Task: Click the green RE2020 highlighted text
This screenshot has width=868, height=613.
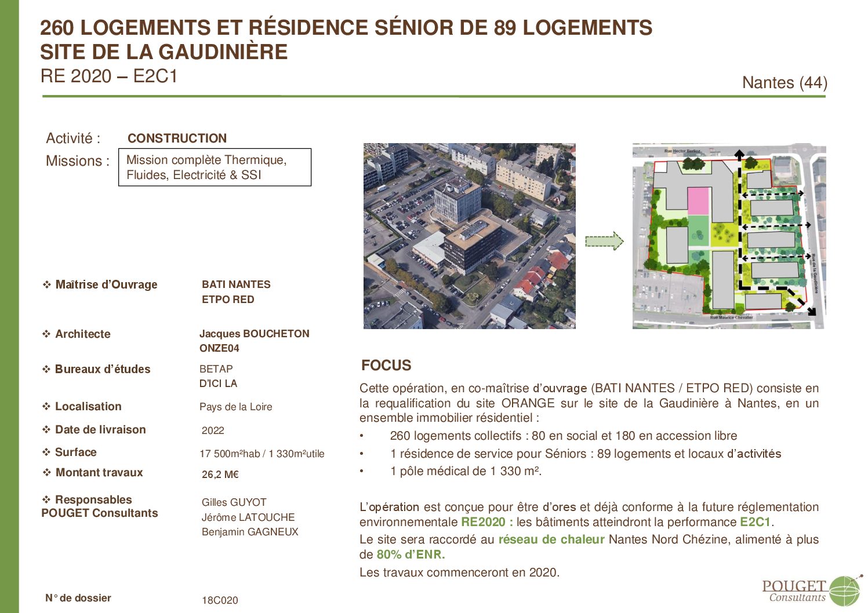Action: [x=487, y=522]
